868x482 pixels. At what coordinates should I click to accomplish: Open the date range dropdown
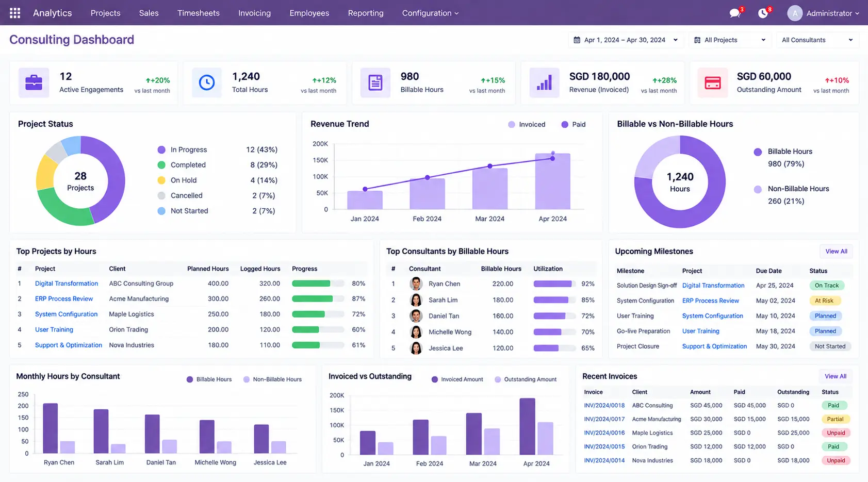coord(626,40)
